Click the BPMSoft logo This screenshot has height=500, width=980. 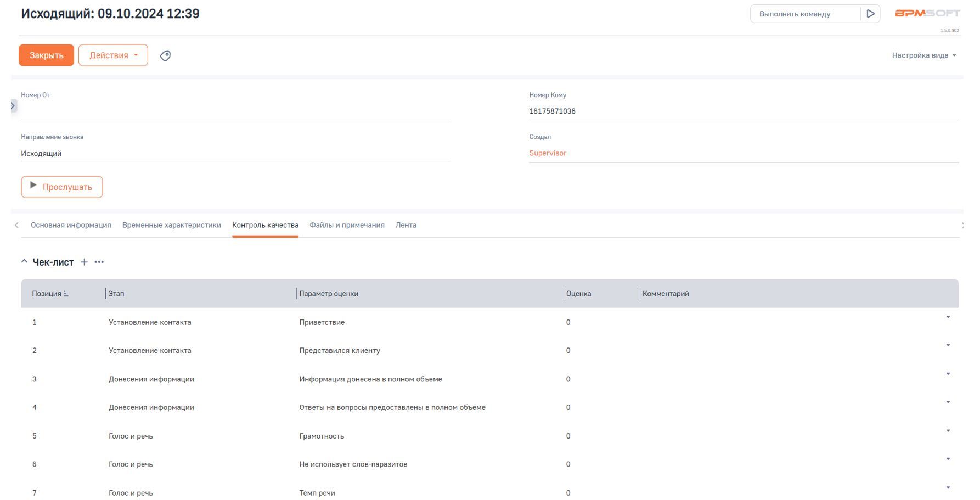(927, 13)
